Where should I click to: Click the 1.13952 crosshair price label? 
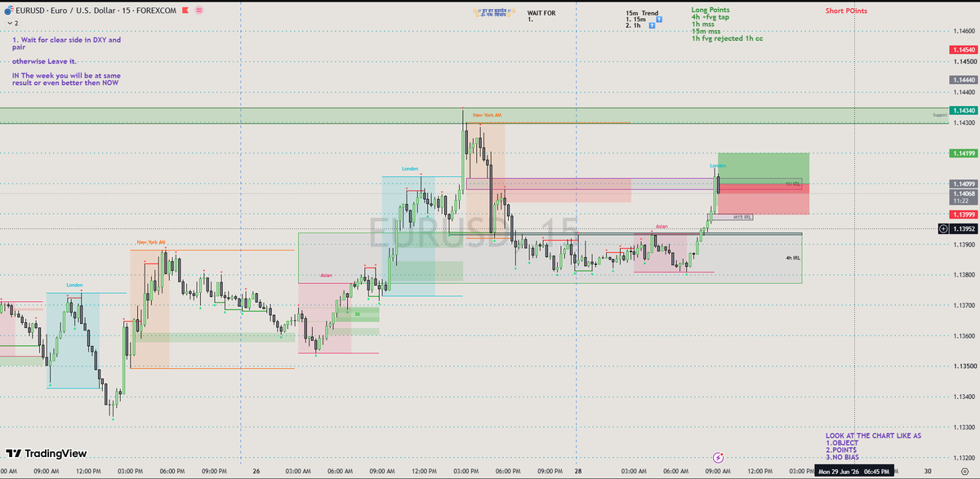click(x=964, y=228)
